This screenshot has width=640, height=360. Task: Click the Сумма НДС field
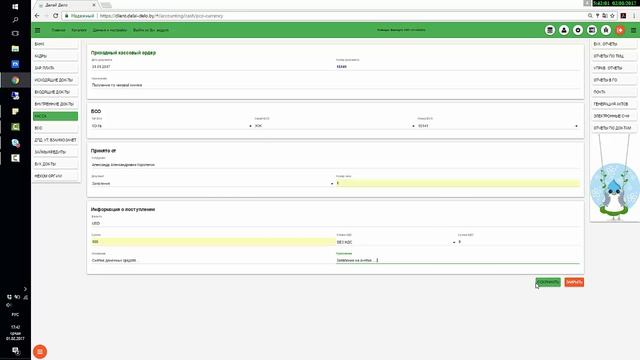[x=518, y=242]
